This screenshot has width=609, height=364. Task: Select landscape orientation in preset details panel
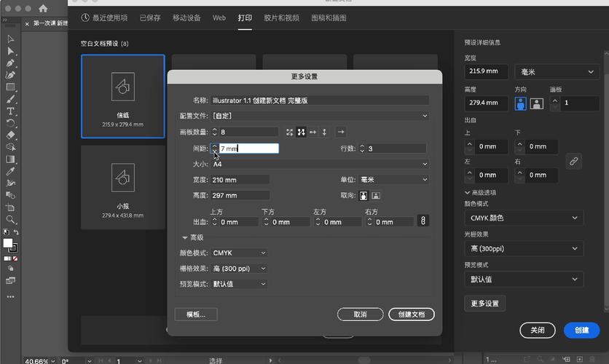point(537,103)
